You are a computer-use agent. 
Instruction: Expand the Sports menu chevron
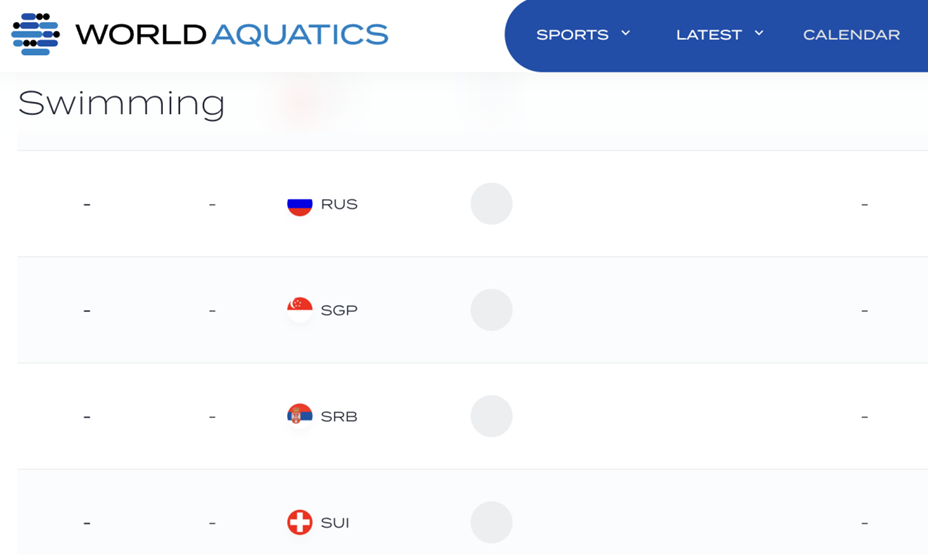click(x=626, y=34)
